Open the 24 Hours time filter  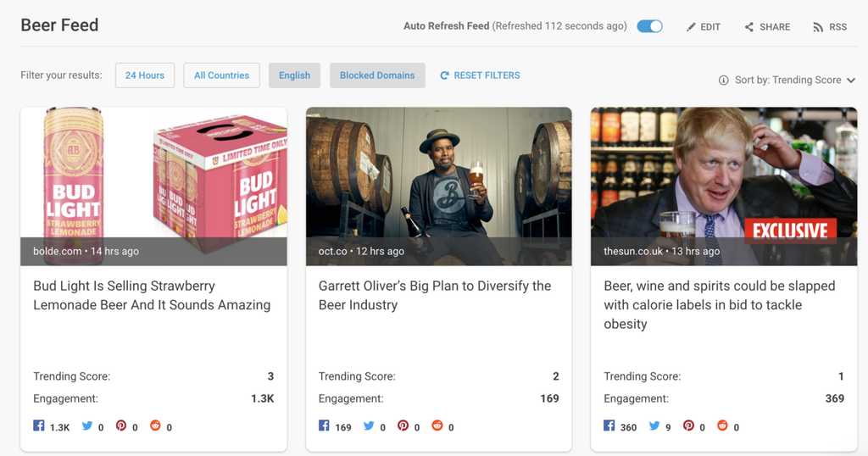click(145, 75)
